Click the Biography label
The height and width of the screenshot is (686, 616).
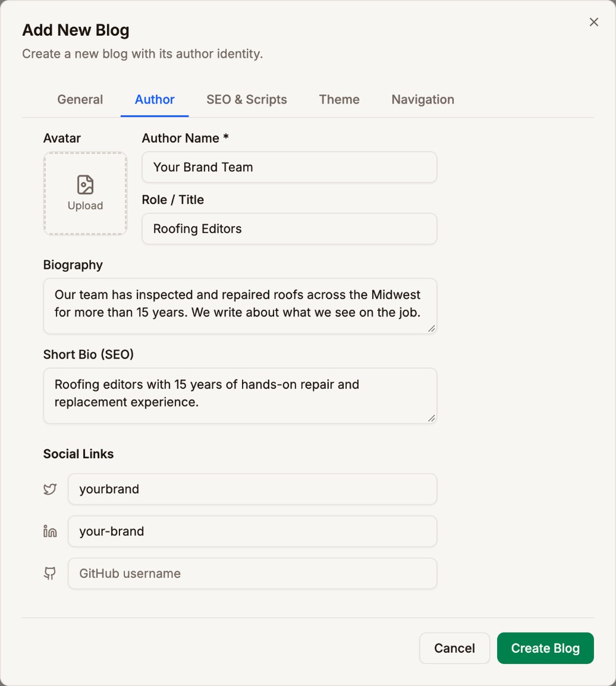(73, 265)
